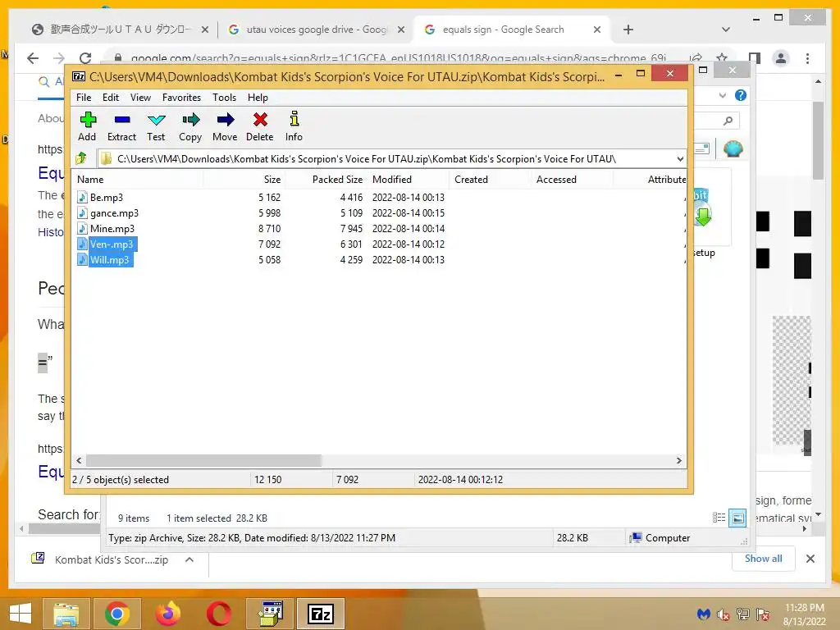Open the 7-Zip View menu
Image resolution: width=840 pixels, height=630 pixels.
[140, 98]
